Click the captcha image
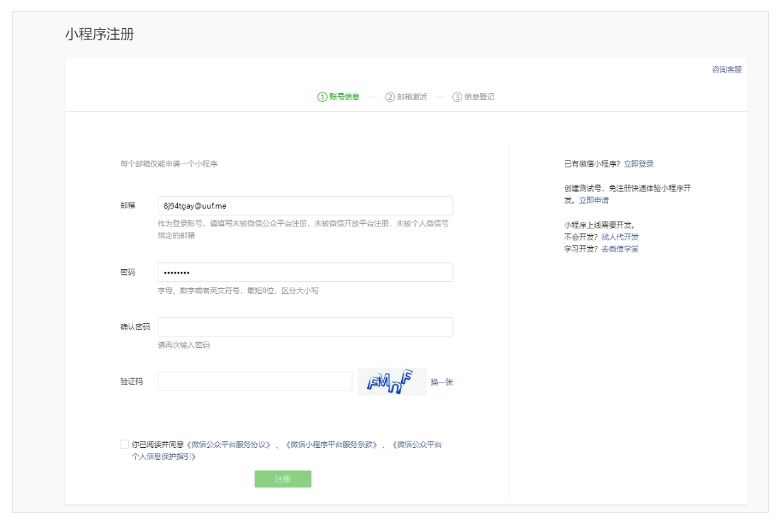 click(392, 381)
